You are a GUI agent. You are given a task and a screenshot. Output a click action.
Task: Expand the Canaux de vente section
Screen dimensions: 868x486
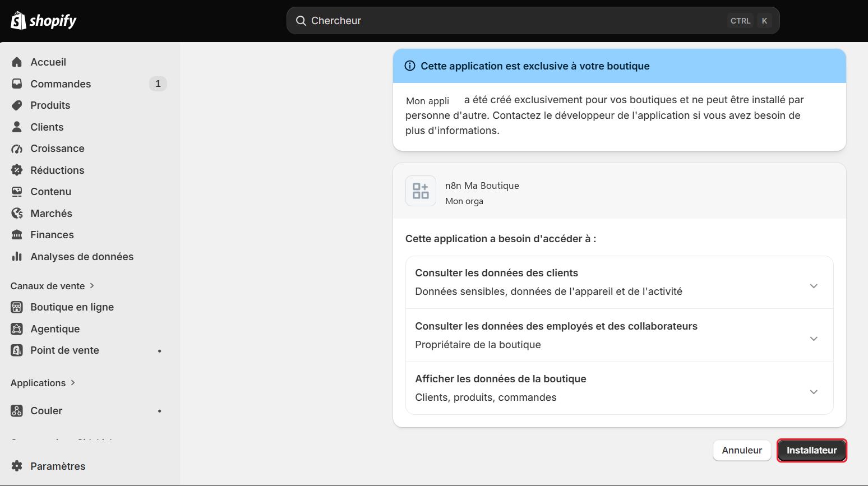(53, 286)
